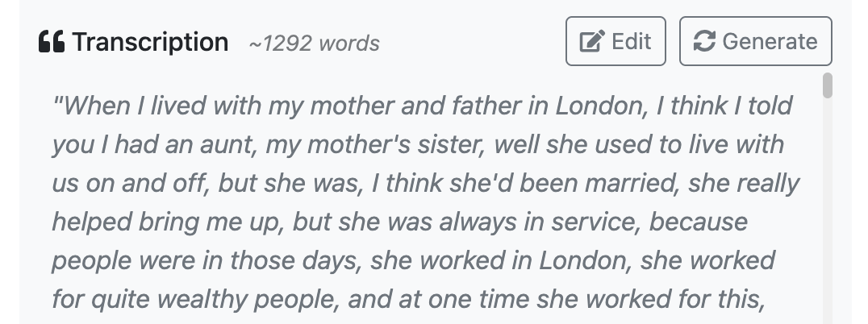868x324 pixels.
Task: Click the line starting "for quite wealthy"
Action: (407, 299)
